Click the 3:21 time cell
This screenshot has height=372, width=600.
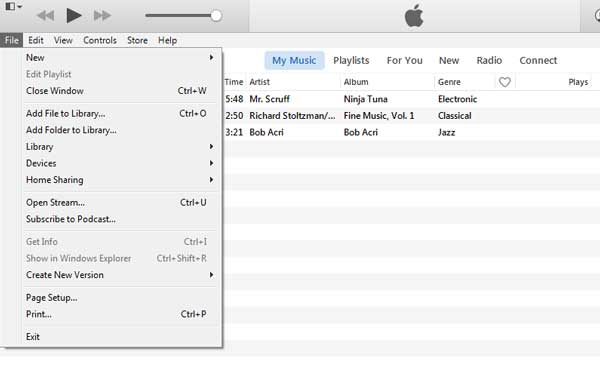point(234,132)
